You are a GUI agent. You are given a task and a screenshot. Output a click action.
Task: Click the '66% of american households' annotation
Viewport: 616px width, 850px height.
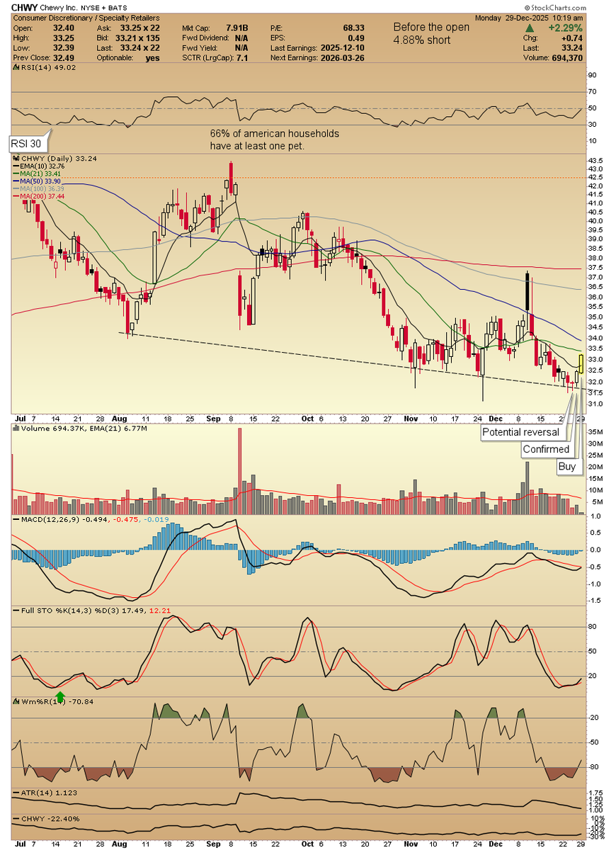pyautogui.click(x=275, y=139)
